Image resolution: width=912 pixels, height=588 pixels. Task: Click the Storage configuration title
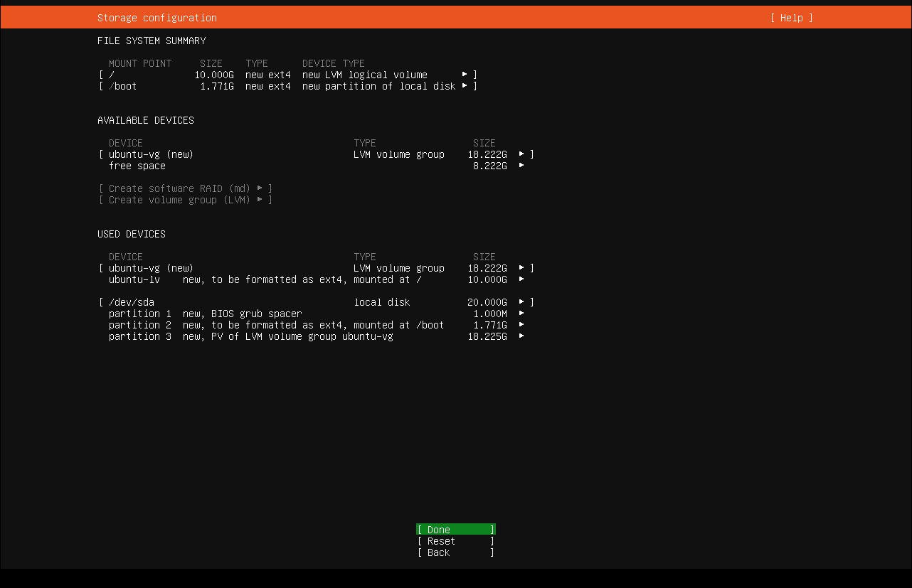click(x=157, y=18)
